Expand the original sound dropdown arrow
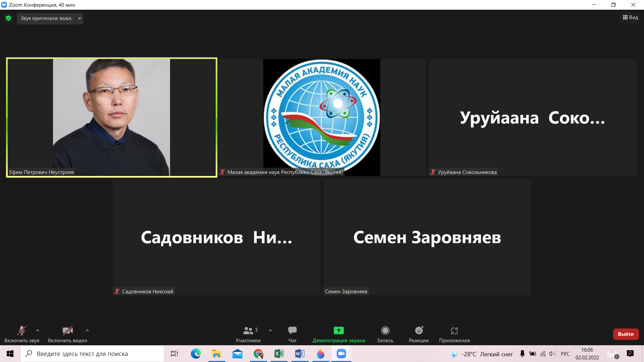The width and height of the screenshot is (644, 362). click(79, 18)
